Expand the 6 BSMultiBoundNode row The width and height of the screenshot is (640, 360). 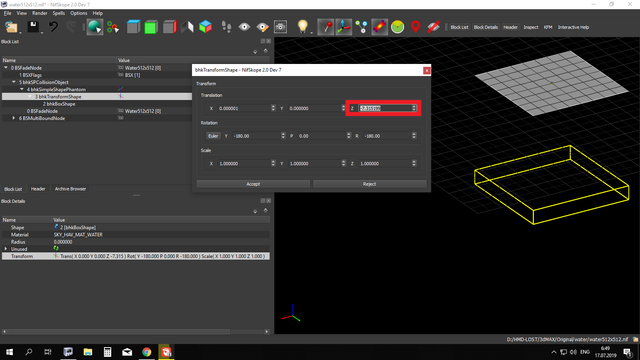click(14, 118)
